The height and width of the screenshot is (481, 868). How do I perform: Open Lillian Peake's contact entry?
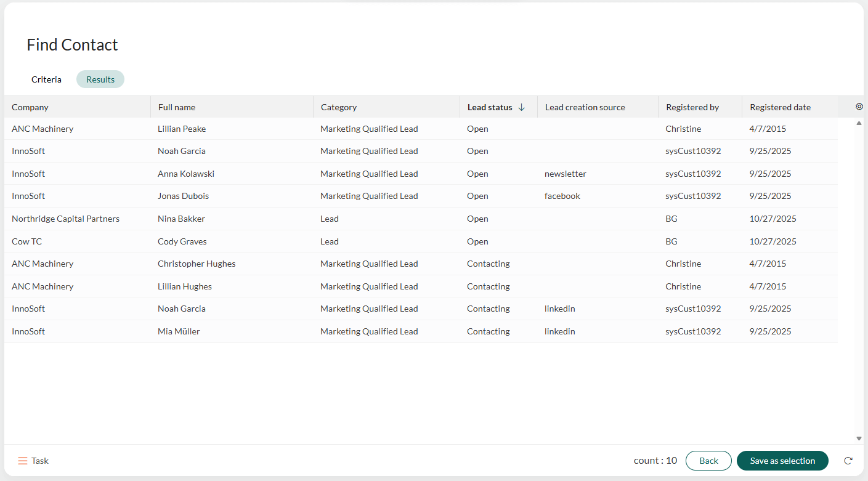coord(181,128)
